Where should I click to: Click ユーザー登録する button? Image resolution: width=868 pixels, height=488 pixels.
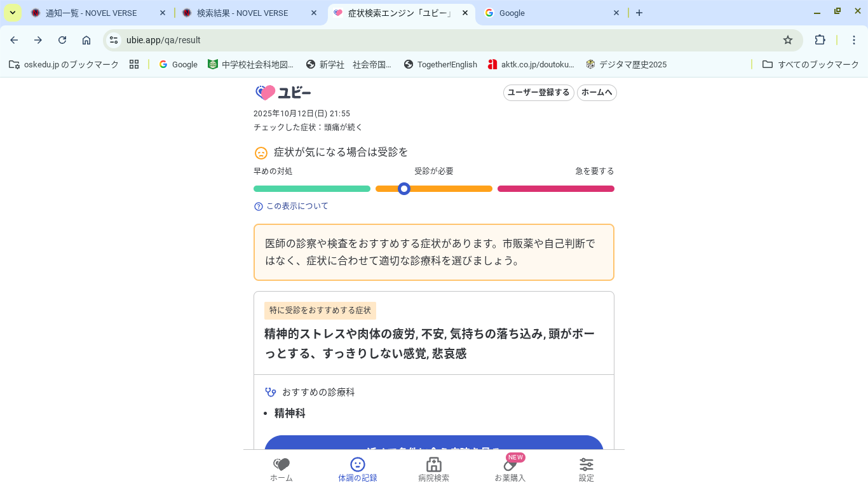pyautogui.click(x=538, y=93)
